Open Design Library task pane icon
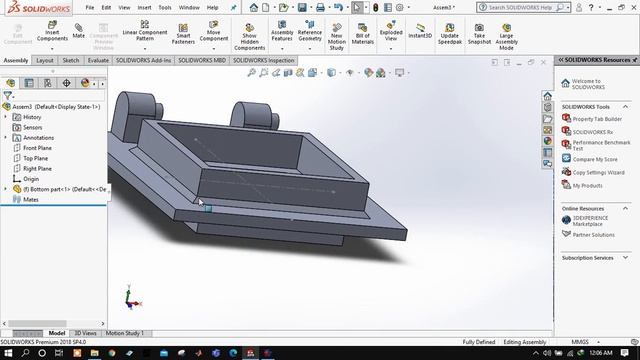 [547, 107]
